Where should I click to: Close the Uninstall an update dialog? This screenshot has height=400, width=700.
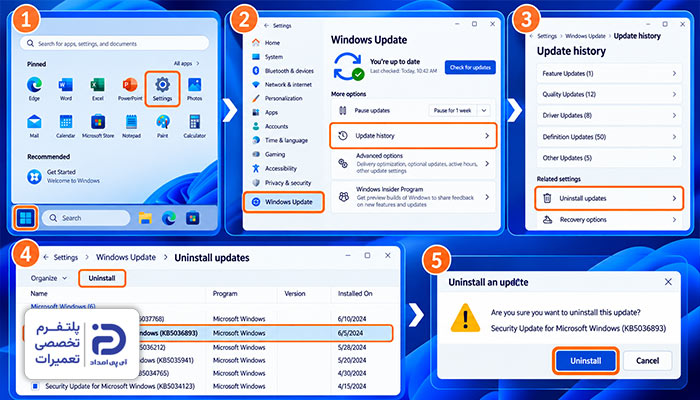(x=668, y=282)
